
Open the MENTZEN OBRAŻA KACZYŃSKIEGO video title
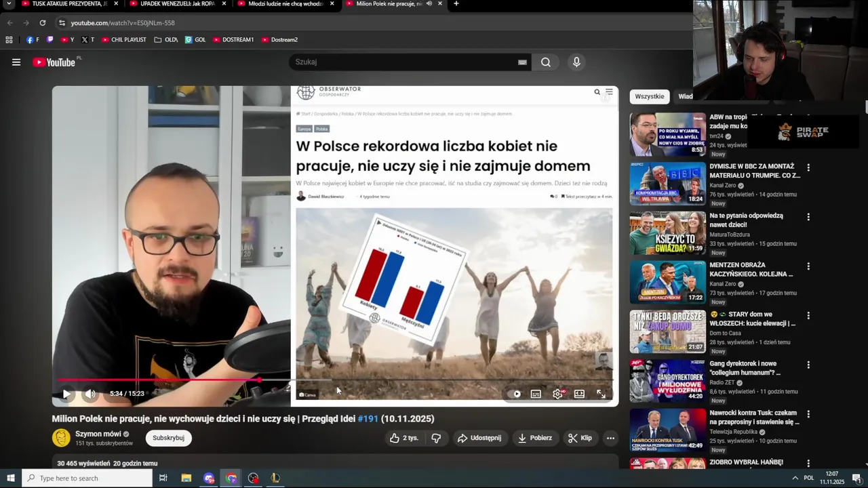(751, 270)
